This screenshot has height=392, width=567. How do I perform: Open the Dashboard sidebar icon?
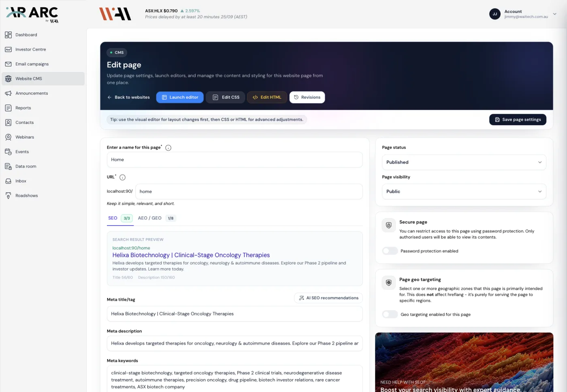click(8, 35)
